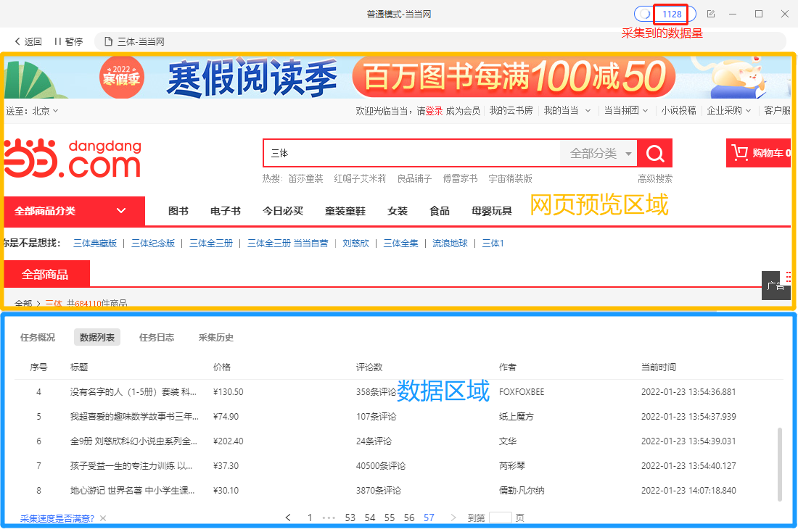Click the dangdang.com logo
The width and height of the screenshot is (798, 532).
(73, 158)
